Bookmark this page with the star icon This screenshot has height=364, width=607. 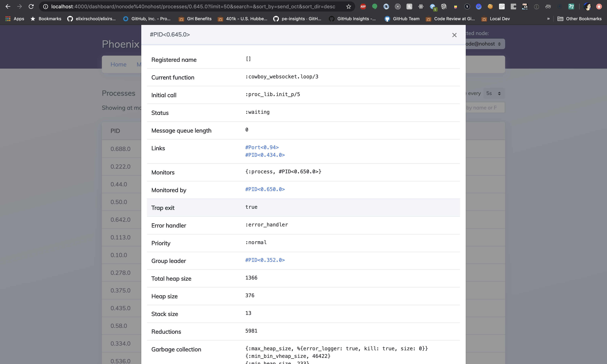(348, 7)
